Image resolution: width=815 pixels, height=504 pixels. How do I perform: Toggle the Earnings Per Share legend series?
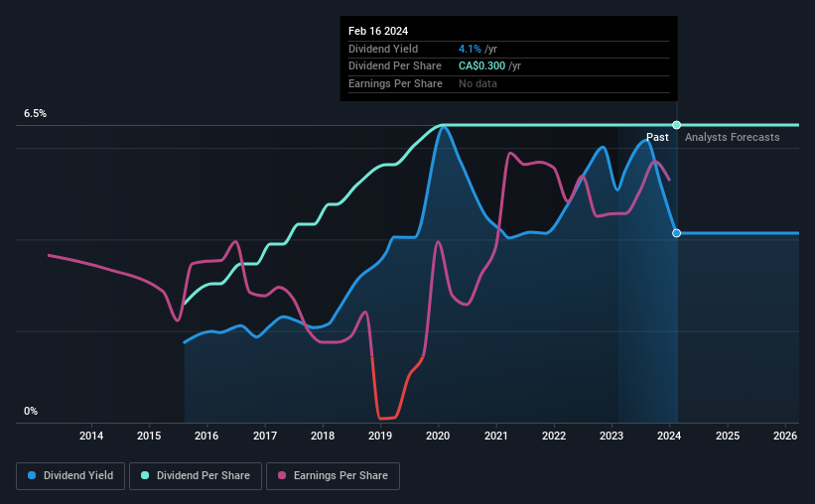coord(333,476)
